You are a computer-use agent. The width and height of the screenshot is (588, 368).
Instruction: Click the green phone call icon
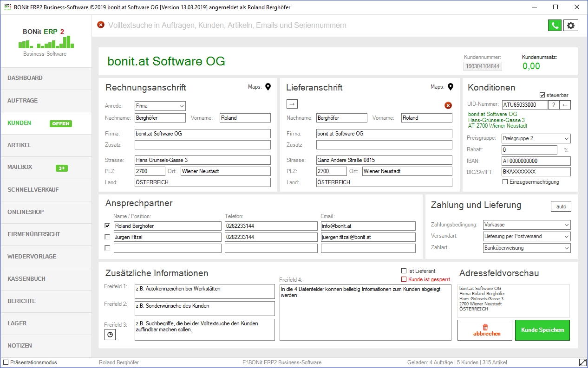pyautogui.click(x=555, y=26)
